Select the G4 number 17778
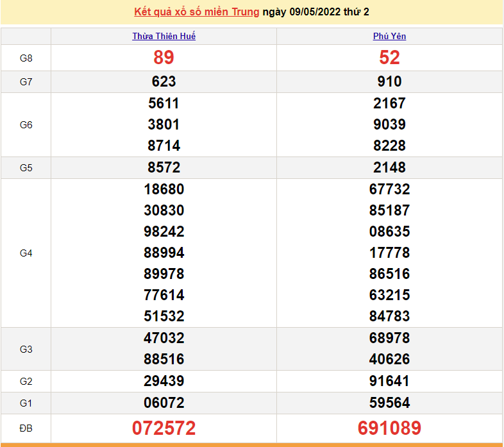The height and width of the screenshot is (447, 504). [389, 253]
